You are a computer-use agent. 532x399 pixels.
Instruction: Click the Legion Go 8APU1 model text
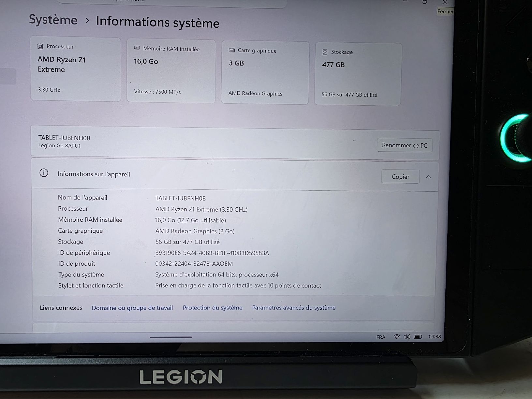[x=59, y=146]
